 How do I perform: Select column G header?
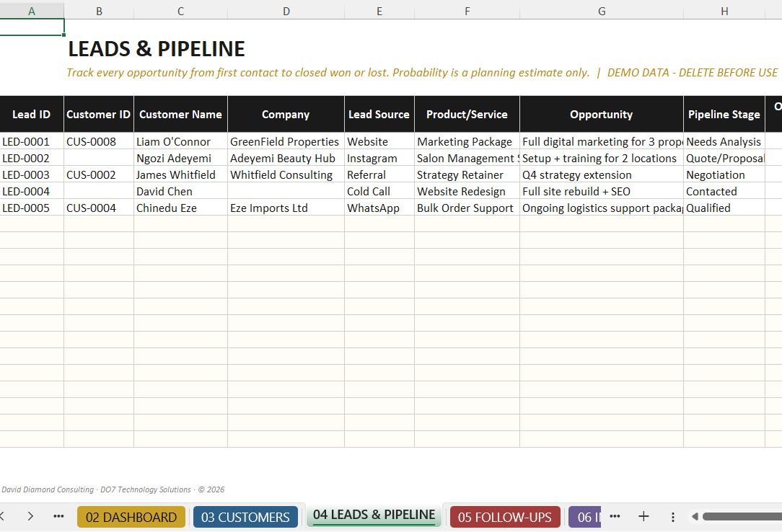(602, 11)
